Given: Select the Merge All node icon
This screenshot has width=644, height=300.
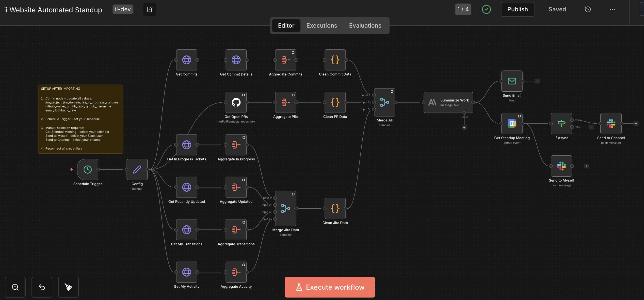Looking at the screenshot, I should coord(384,102).
